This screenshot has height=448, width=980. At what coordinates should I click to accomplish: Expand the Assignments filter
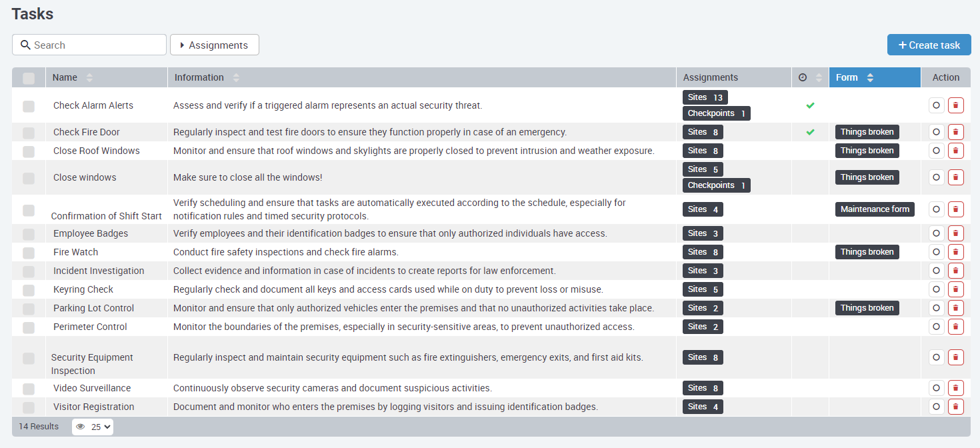(x=215, y=45)
